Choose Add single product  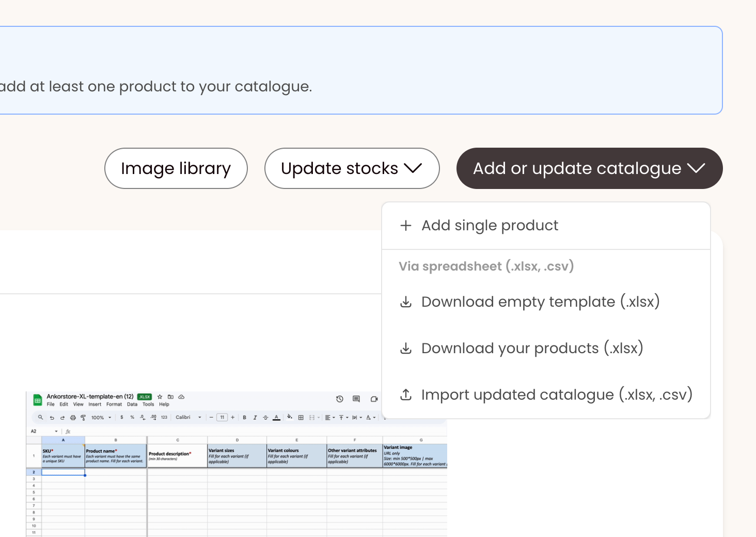pos(546,226)
